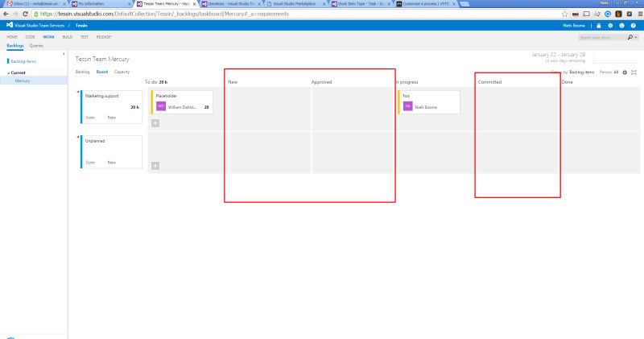
Task: Open Backlog items in the sidebar
Action: (x=23, y=61)
